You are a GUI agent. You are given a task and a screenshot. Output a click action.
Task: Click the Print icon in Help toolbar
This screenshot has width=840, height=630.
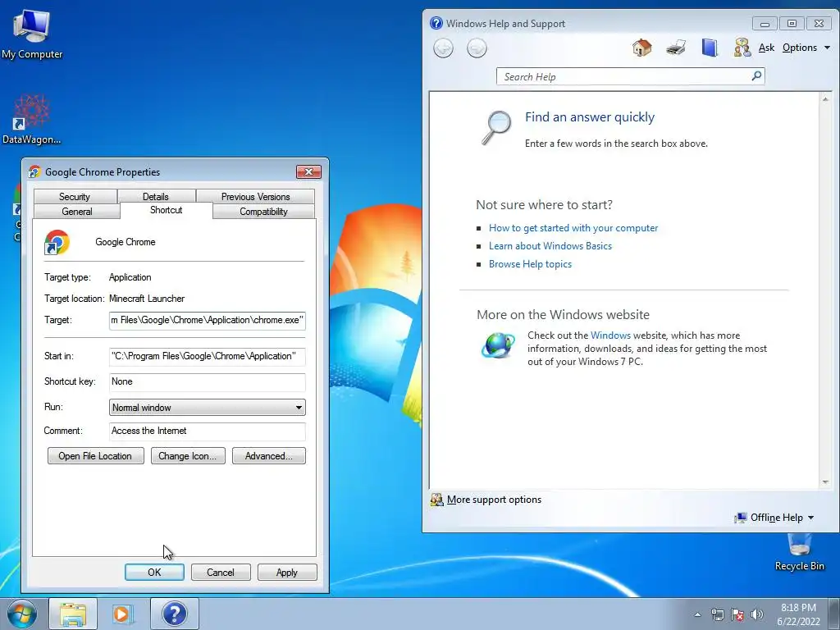coord(676,48)
